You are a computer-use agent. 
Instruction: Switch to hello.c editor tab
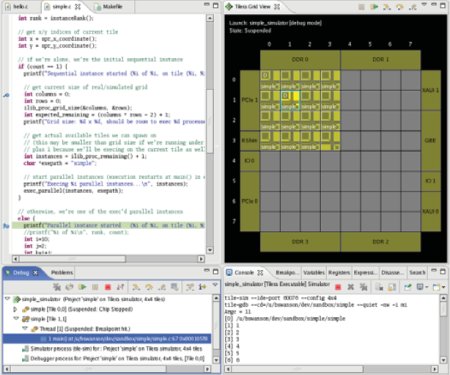[x=19, y=7]
